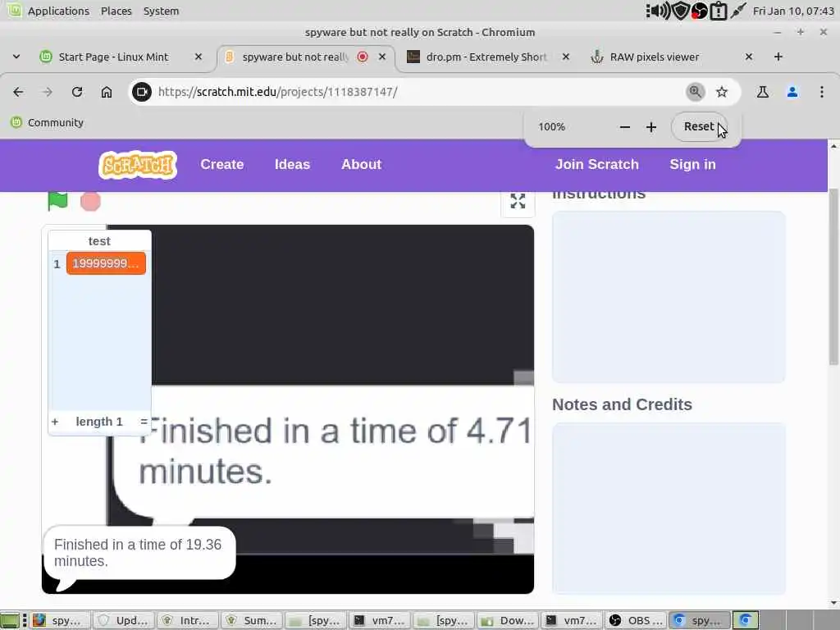The height and width of the screenshot is (630, 840).
Task: Close the RAW pixels viewer tab
Action: [749, 57]
